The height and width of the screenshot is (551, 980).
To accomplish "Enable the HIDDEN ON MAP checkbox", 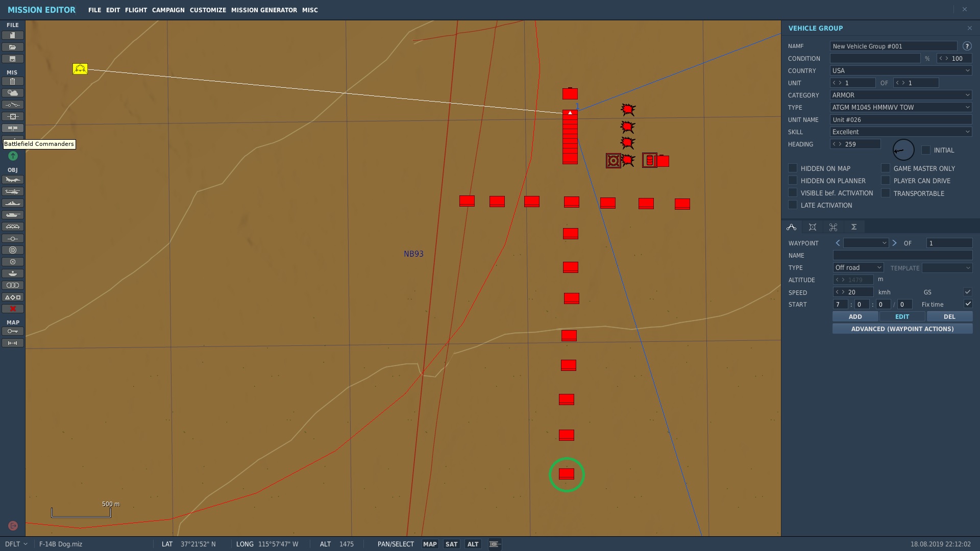I will [793, 168].
